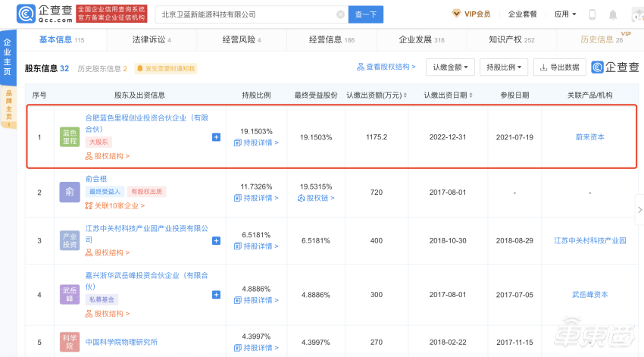Sort by the 认缴出资额(万元) column header
This screenshot has height=357, width=644.
[x=377, y=96]
